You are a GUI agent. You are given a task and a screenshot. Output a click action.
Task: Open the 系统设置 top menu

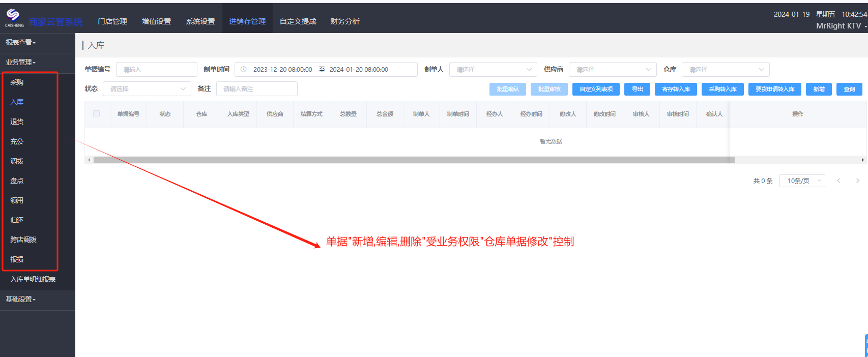click(200, 21)
